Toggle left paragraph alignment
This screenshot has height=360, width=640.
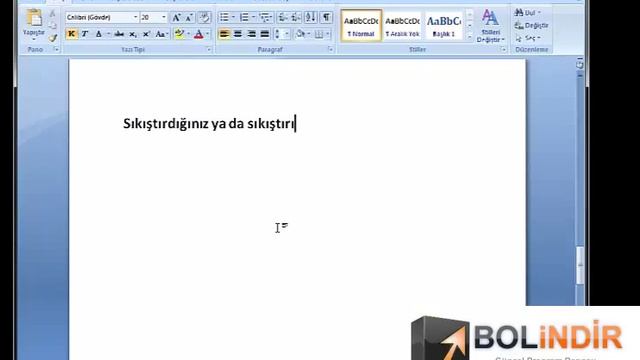pos(224,34)
